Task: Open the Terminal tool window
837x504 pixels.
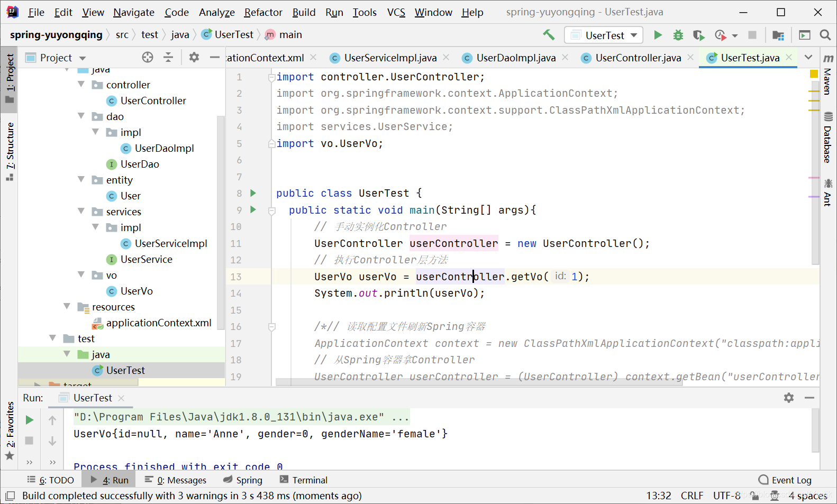Action: [304, 480]
